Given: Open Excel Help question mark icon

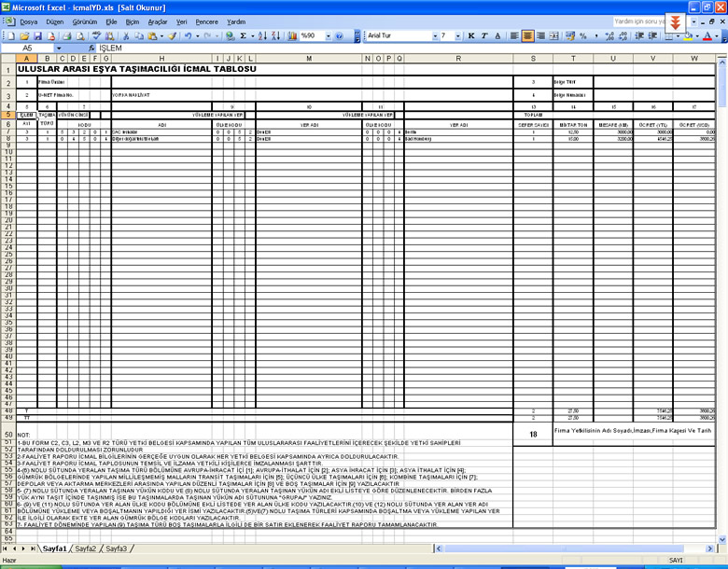Looking at the screenshot, I should click(339, 35).
